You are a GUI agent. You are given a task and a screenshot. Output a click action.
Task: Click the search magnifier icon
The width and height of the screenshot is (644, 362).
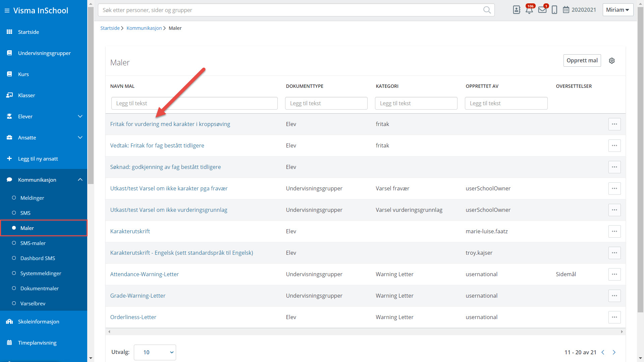pos(487,10)
